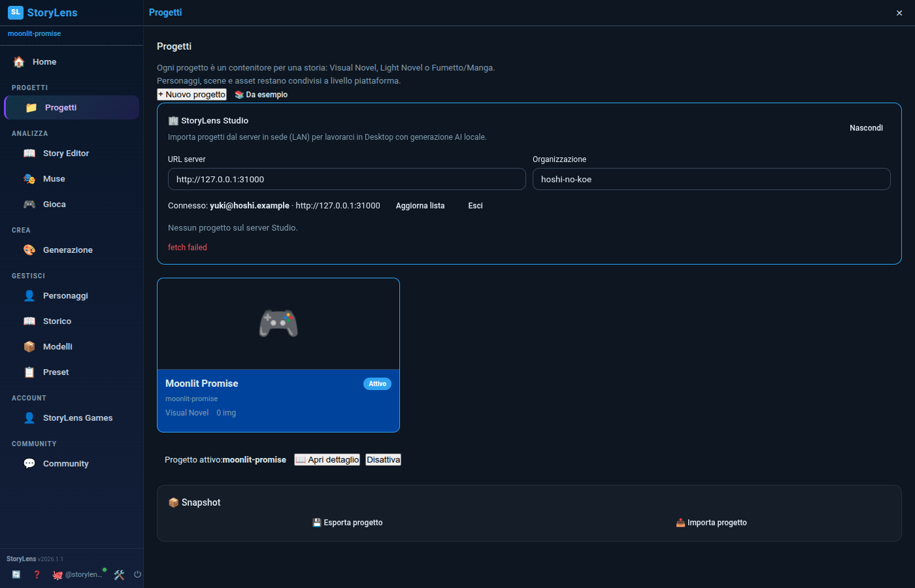Click Apri dettaglio for active project
This screenshot has width=915, height=588.
(327, 459)
